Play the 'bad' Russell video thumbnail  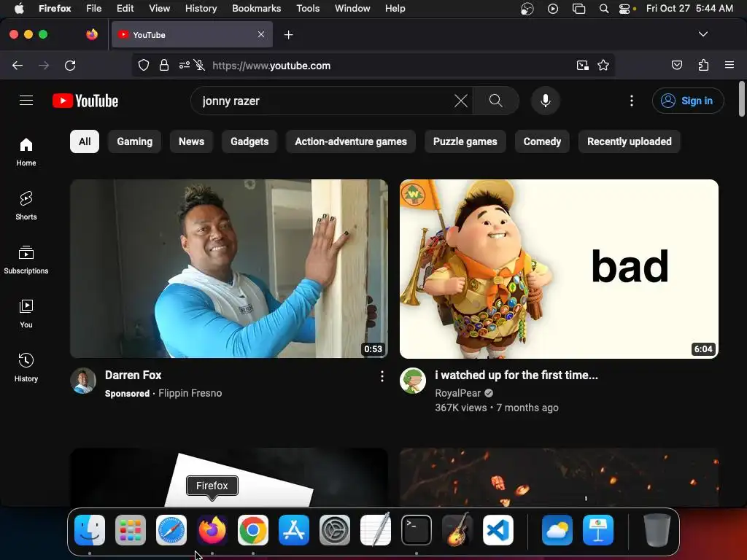[x=559, y=268]
